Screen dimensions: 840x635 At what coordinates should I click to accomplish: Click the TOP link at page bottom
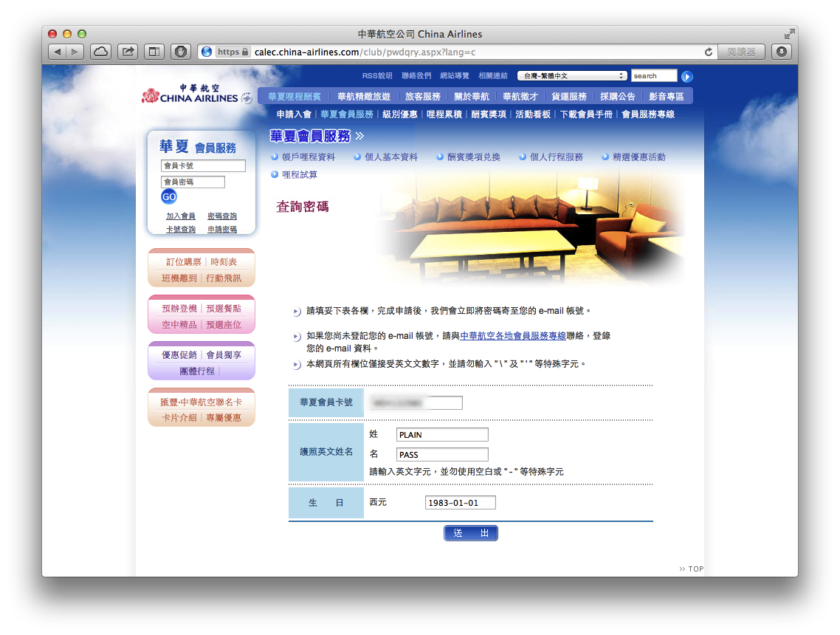(691, 569)
